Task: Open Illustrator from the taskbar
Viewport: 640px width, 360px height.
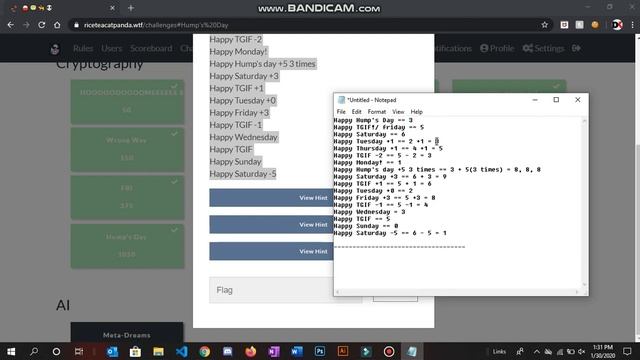Action: [x=343, y=351]
